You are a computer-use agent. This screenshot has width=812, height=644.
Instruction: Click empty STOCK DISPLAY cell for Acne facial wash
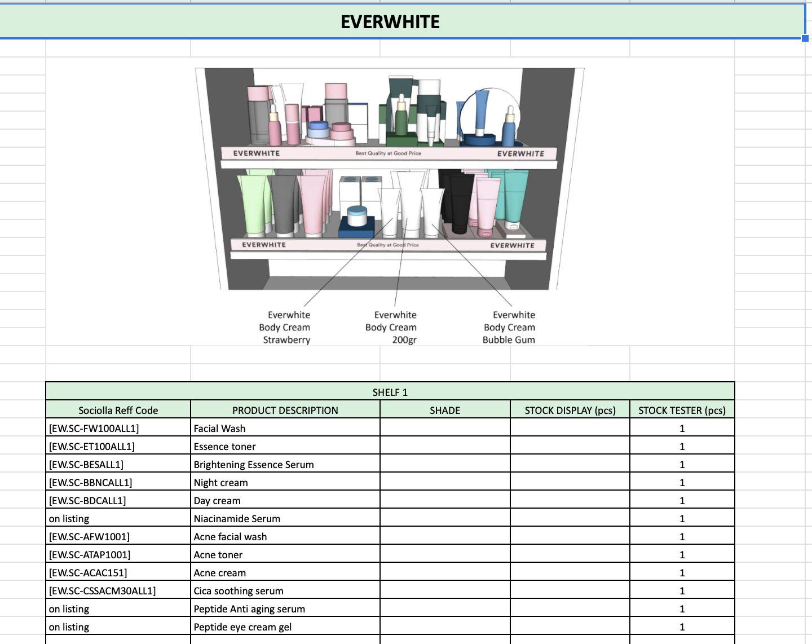click(570, 536)
